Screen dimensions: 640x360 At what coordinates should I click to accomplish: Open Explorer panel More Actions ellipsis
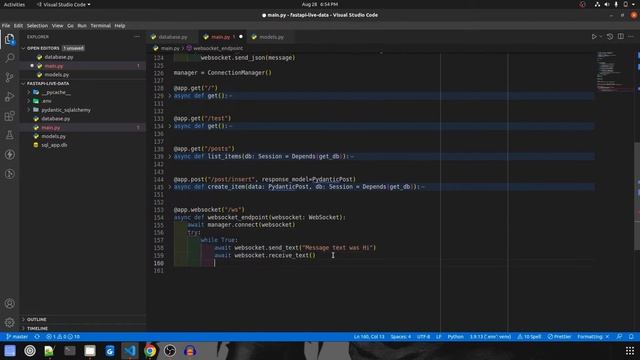[137, 37]
